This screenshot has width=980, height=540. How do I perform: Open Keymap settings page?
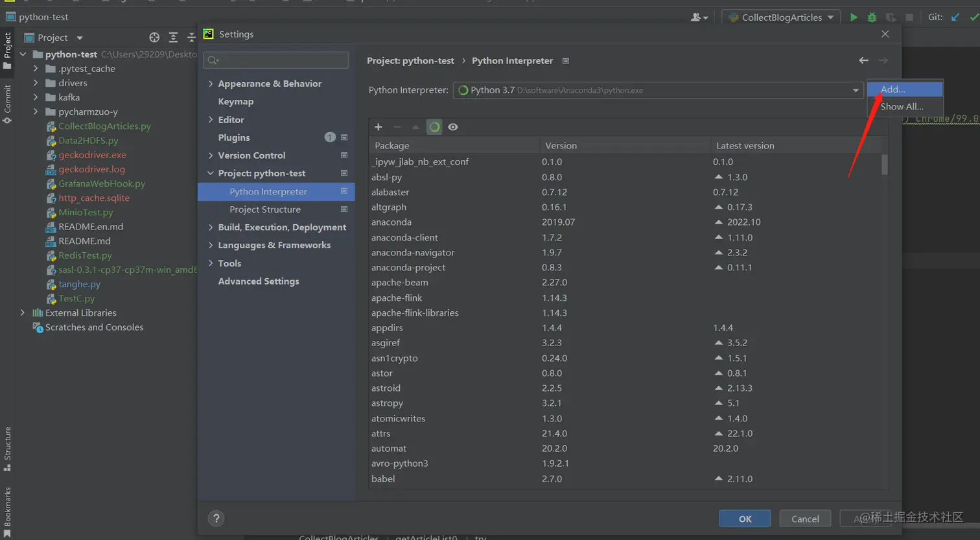(x=235, y=102)
